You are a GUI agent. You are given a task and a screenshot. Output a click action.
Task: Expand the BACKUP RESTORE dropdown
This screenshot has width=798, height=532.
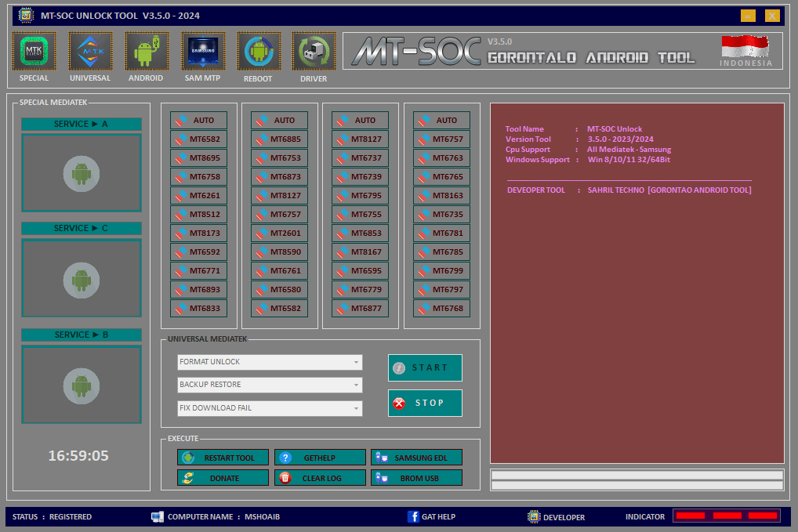[269, 385]
